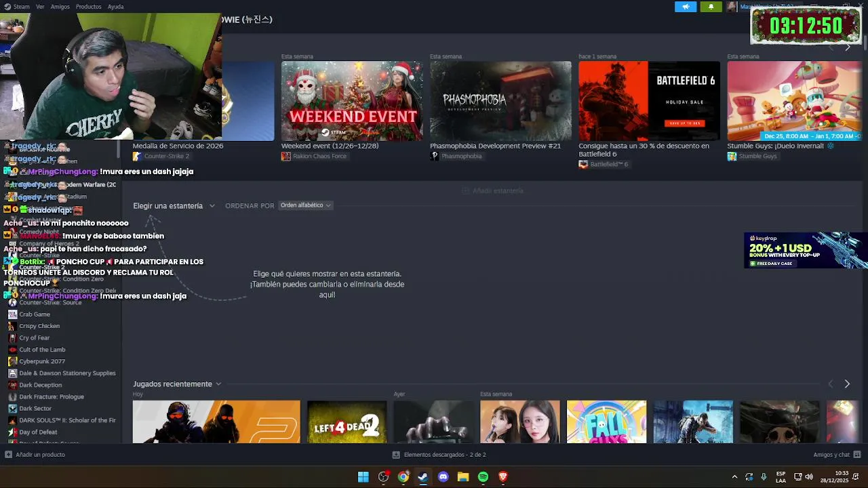Viewport: 868px width, 488px height.
Task: Click the Stumble Guys small game icon
Action: 732,157
